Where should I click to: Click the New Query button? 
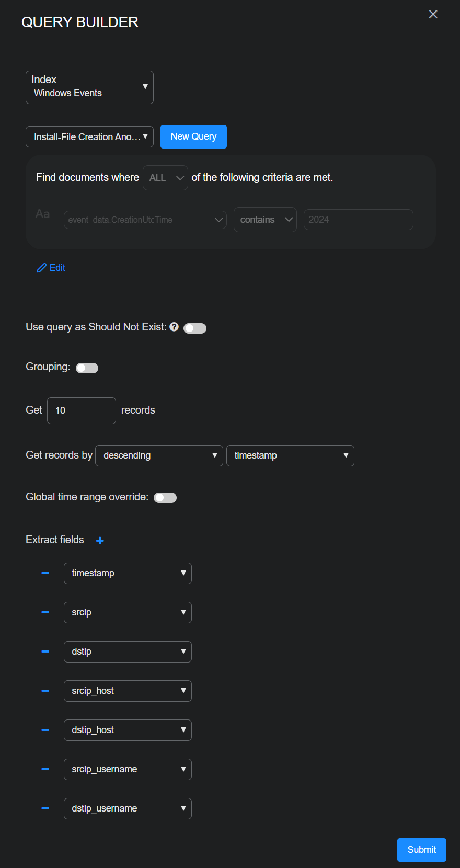point(193,136)
